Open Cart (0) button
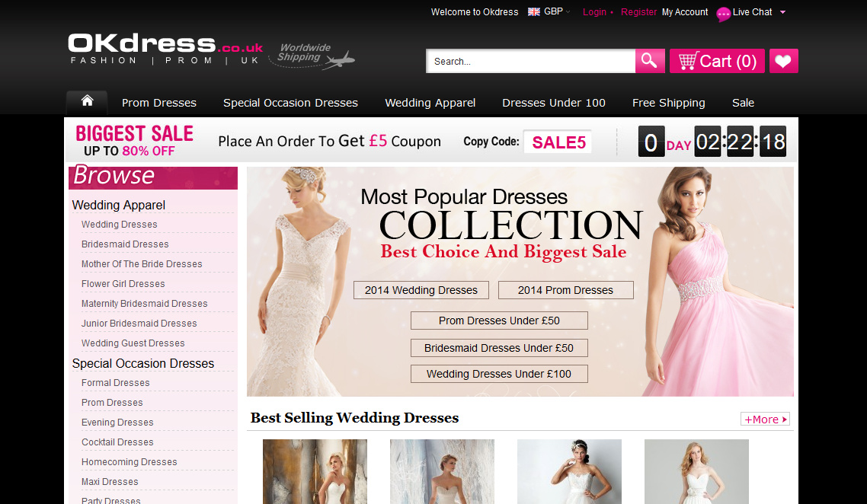Screen dimensions: 867x504 point(717,61)
